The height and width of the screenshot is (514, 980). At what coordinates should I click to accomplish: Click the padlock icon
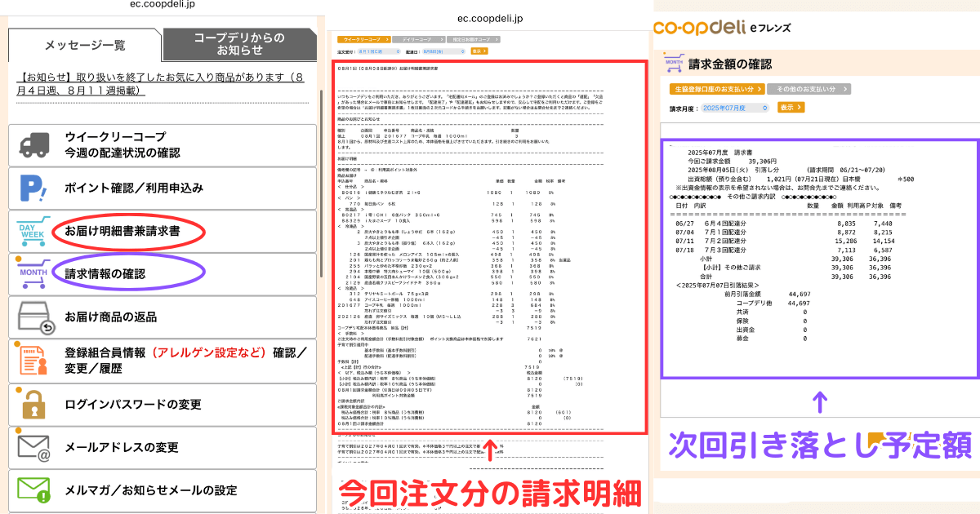click(x=33, y=404)
